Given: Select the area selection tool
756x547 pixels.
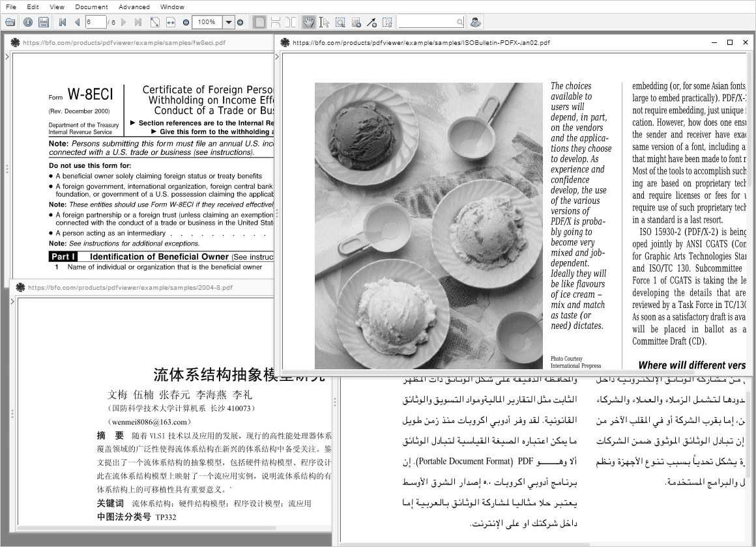Looking at the screenshot, I should 387,22.
